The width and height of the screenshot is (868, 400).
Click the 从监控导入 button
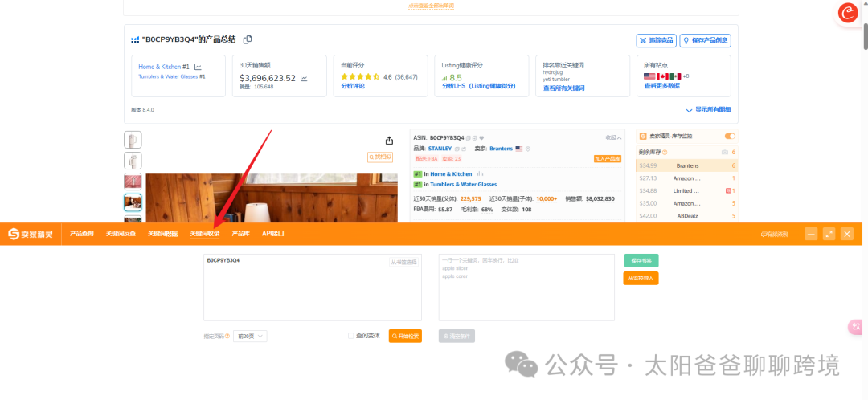click(x=641, y=278)
